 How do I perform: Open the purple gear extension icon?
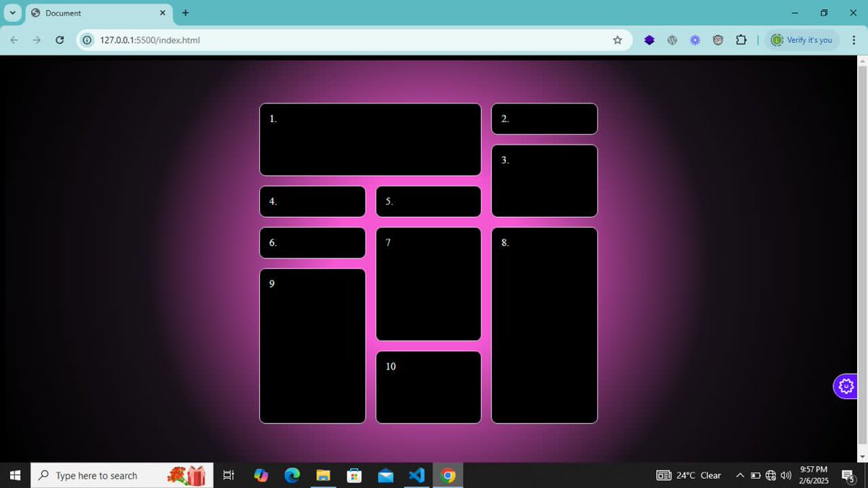coord(695,40)
